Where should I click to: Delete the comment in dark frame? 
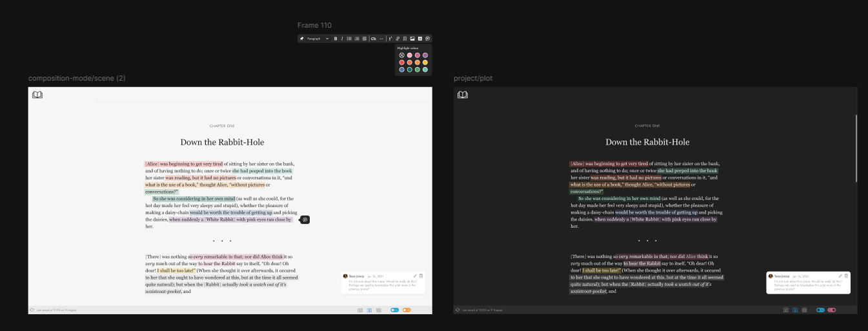[846, 276]
